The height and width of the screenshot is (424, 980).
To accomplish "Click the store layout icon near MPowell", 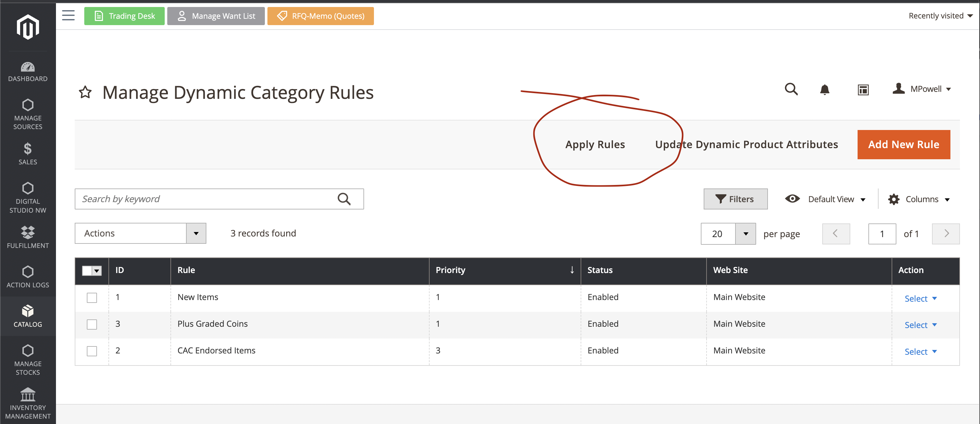I will [863, 90].
